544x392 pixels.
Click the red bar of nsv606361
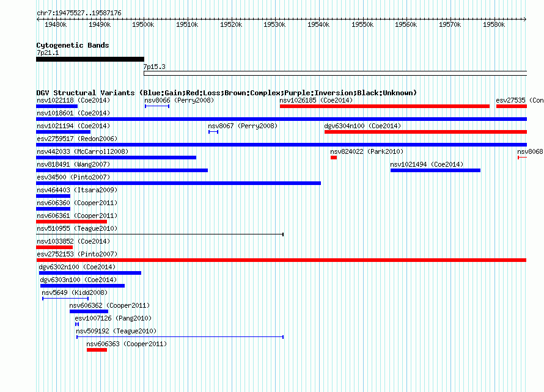coord(72,222)
